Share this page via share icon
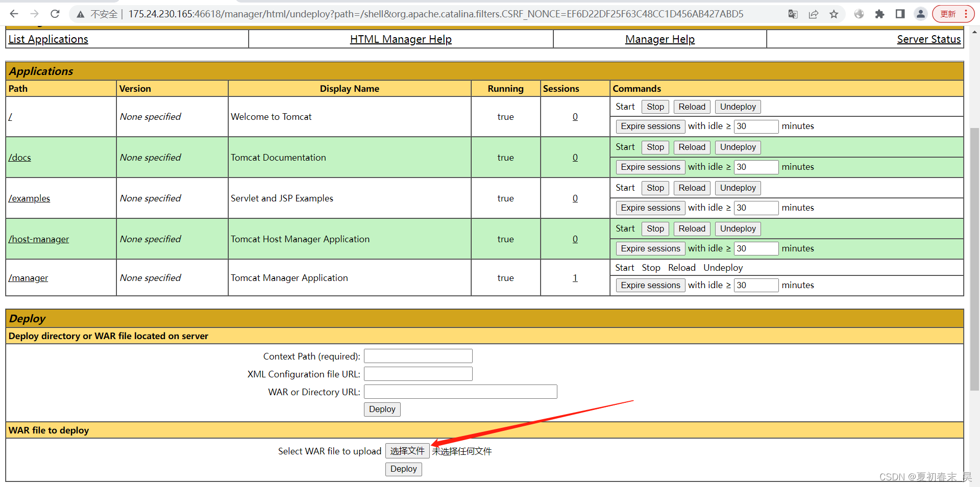980x487 pixels. (814, 14)
